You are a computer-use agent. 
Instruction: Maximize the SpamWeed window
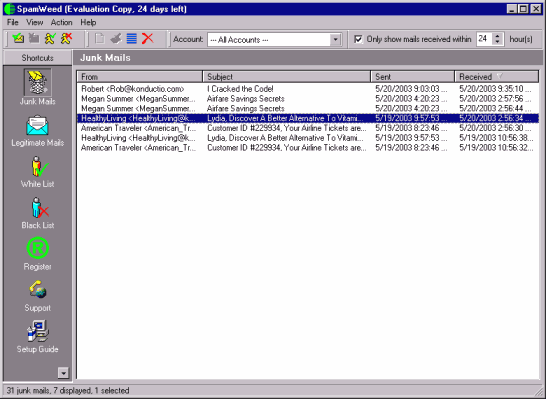pos(523,9)
